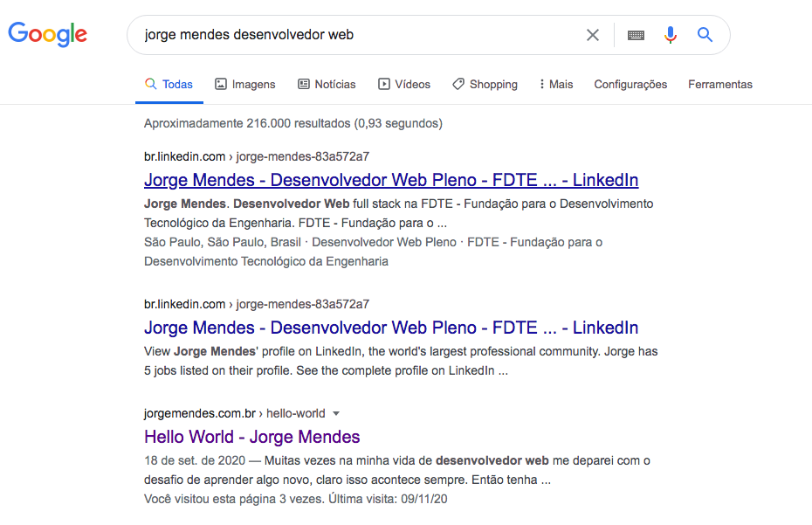Open Ferramentas search tools
The image size is (812, 525).
click(x=719, y=84)
